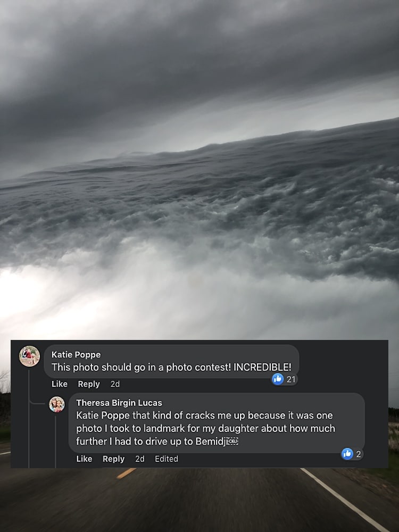The width and height of the screenshot is (399, 532).
Task: Click the thumbs-up icon beside 21
Action: pos(278,379)
